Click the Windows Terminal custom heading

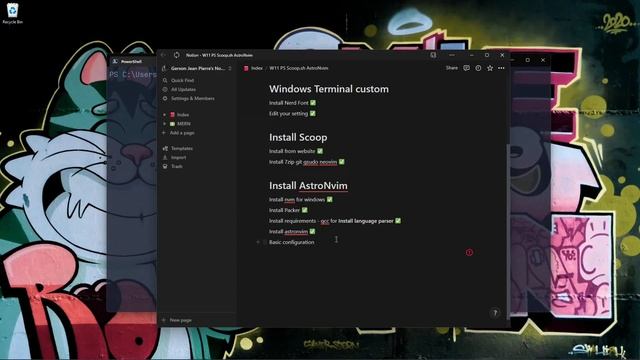[x=329, y=89]
